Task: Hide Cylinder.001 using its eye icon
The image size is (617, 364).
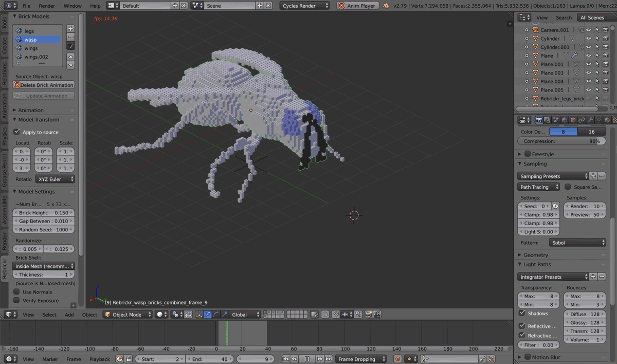Action: (589, 47)
